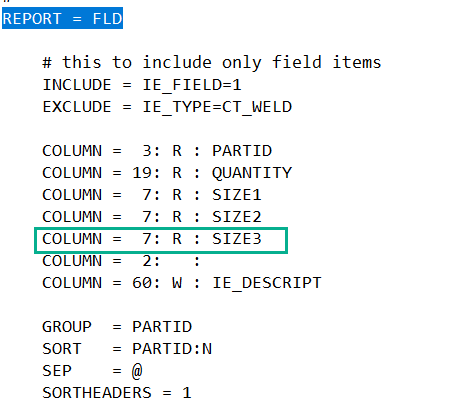The image size is (449, 409).
Task: Click the QUANTITY column line
Action: tap(167, 173)
